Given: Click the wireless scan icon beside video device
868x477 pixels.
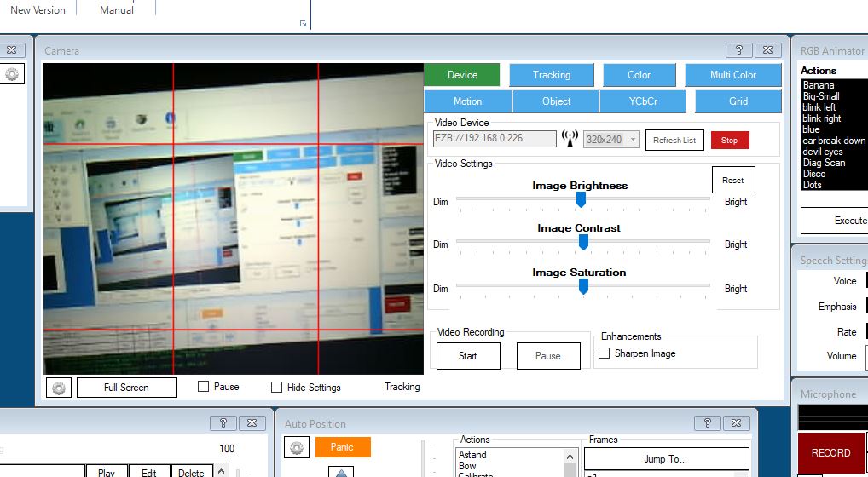Looking at the screenshot, I should point(570,138).
